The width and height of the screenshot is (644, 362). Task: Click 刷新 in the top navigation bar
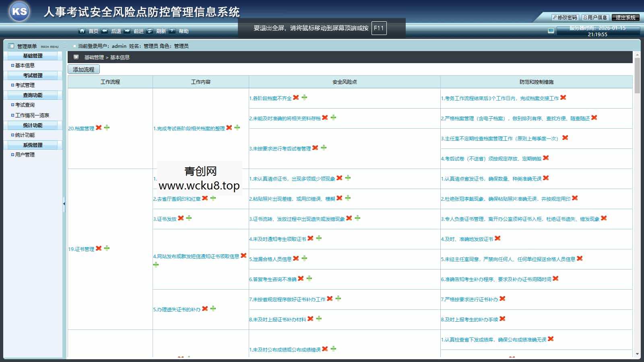161,31
